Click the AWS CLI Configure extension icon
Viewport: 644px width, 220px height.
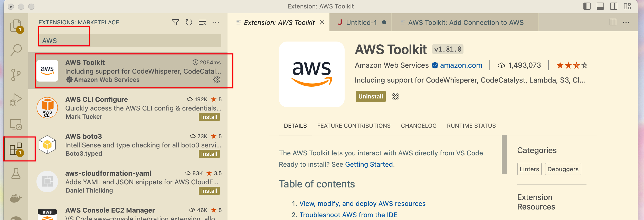pyautogui.click(x=47, y=108)
